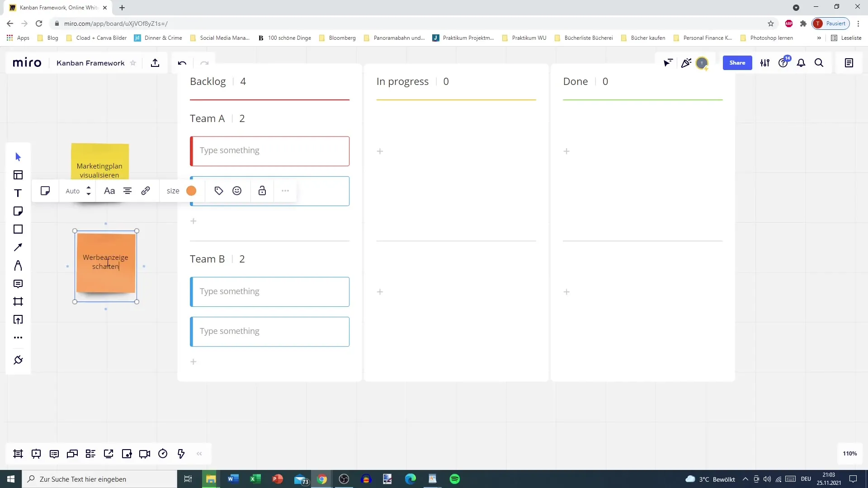Select the sticky note tool

pos(18,211)
